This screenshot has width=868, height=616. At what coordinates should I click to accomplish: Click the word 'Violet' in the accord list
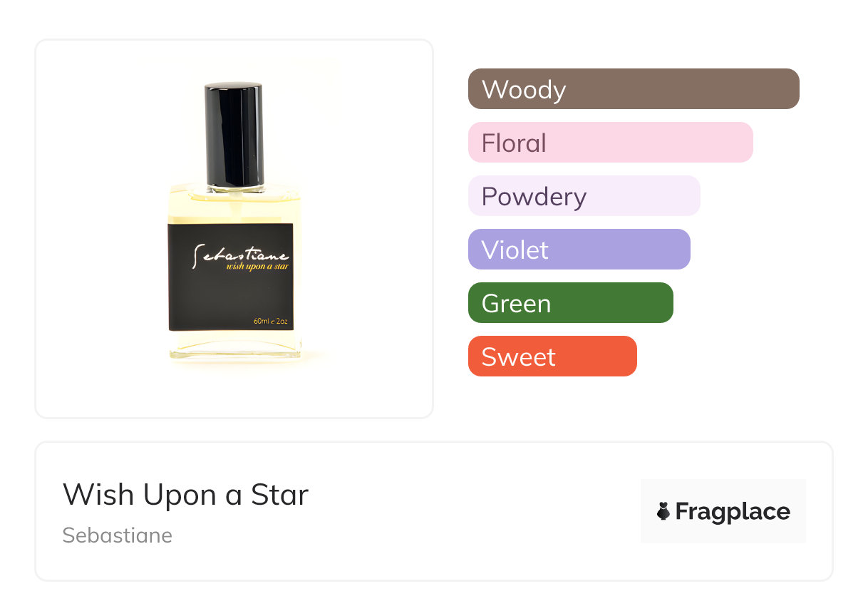pos(515,250)
